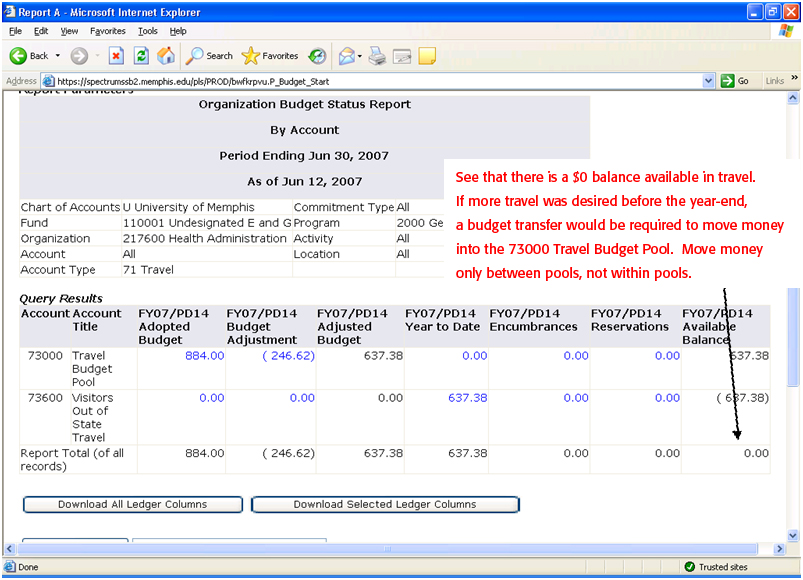Open the 884.00 Adopted Budget link
The height and width of the screenshot is (580, 803).
pyautogui.click(x=205, y=356)
